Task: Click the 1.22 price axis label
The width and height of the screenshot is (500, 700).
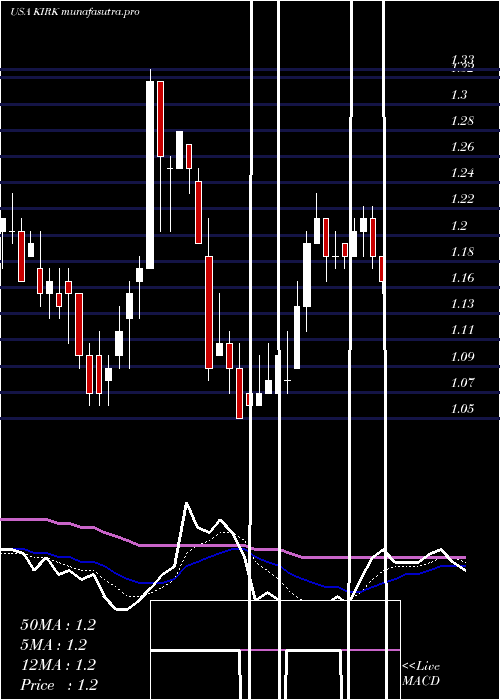Action: 462,199
